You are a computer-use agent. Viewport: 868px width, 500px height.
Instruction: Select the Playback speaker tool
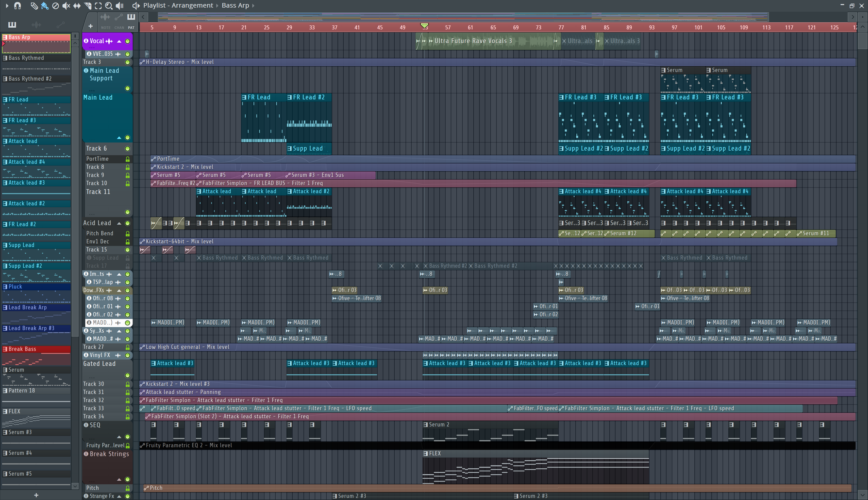point(120,6)
